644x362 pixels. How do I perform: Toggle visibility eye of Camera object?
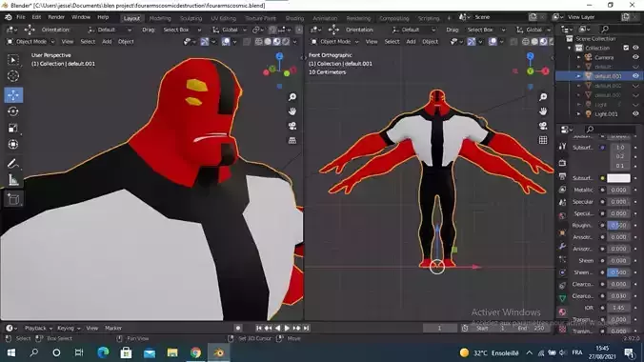point(635,57)
